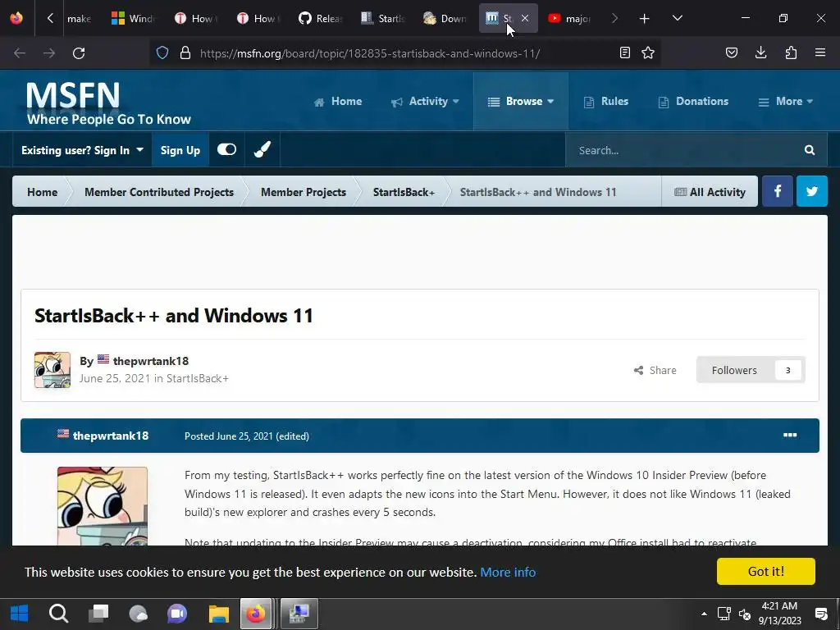
Task: Open the Donations page
Action: click(693, 101)
